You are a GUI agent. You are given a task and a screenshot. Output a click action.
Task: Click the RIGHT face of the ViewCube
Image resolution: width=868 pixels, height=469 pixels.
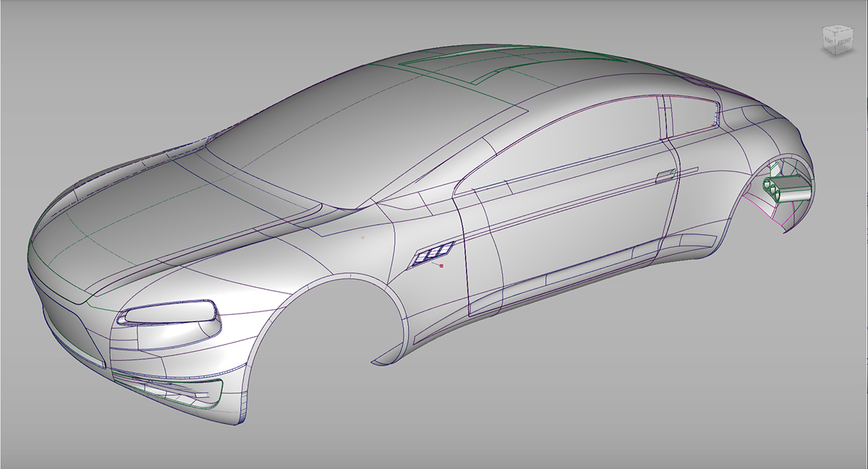pyautogui.click(x=829, y=40)
